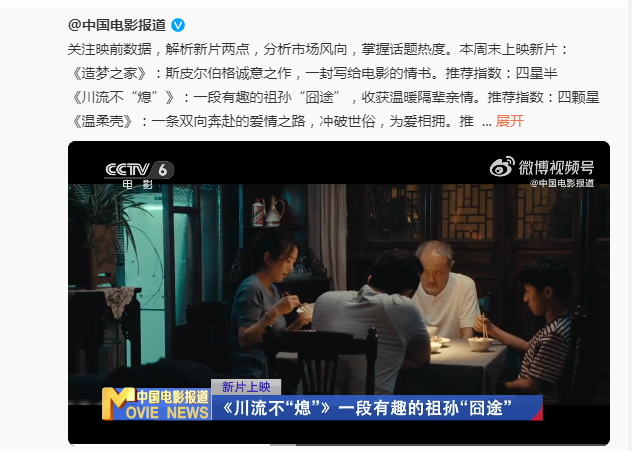
Task: Click the blue verified badge icon
Action: tap(178, 25)
